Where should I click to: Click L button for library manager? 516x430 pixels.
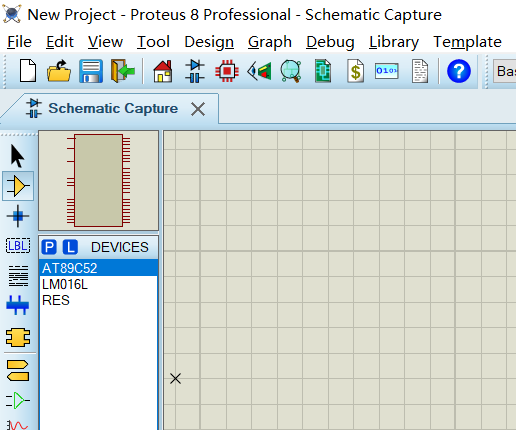click(70, 247)
